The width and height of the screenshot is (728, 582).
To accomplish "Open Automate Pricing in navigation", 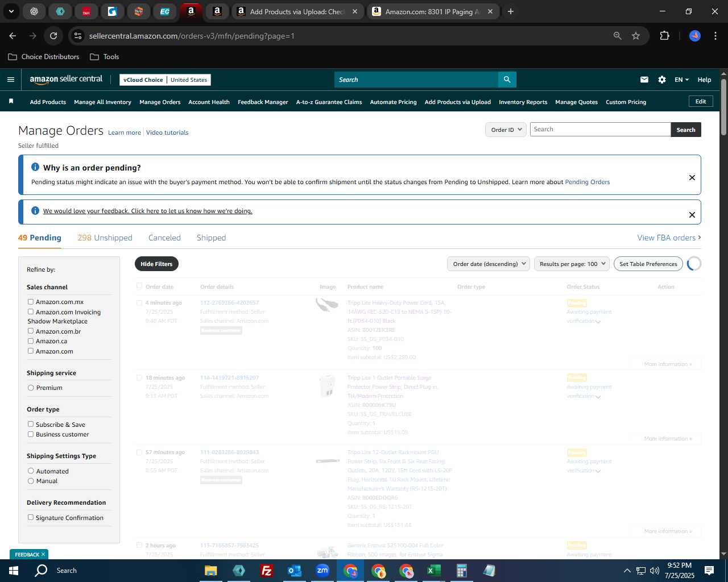I will [393, 102].
